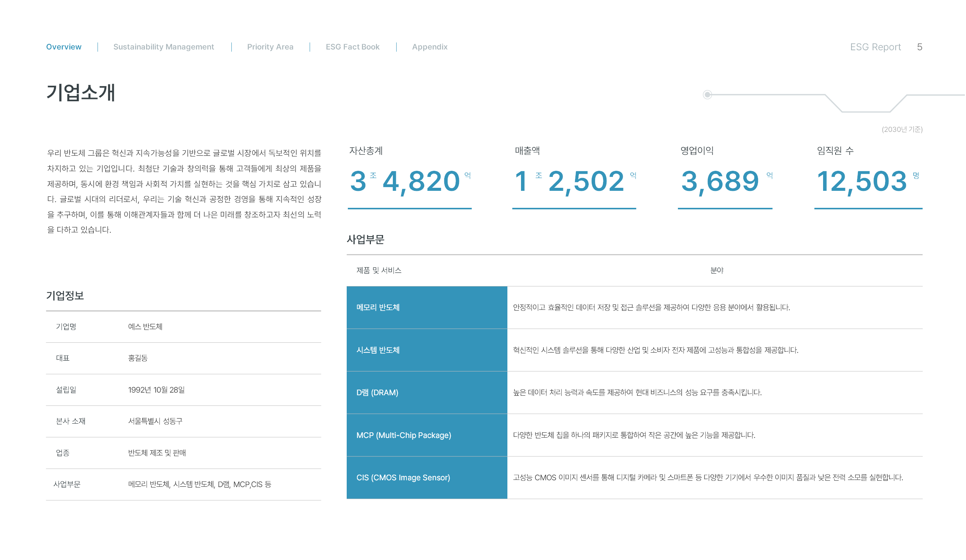Click the circular timeline marker dot

708,94
